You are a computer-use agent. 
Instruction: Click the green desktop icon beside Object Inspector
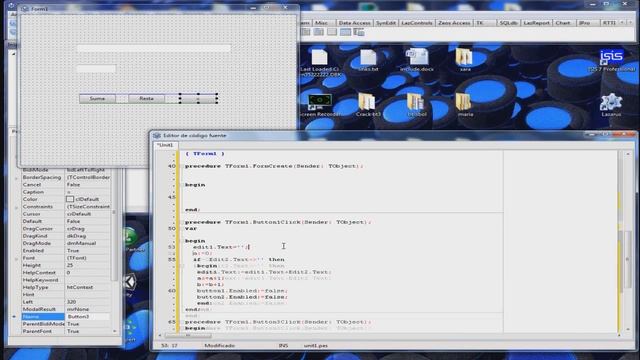tap(130, 237)
